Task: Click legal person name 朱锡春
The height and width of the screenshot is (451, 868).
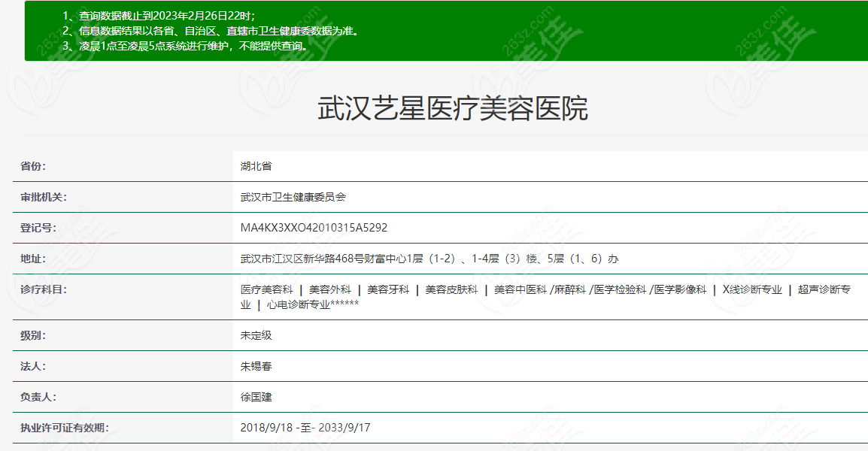Action: [256, 366]
